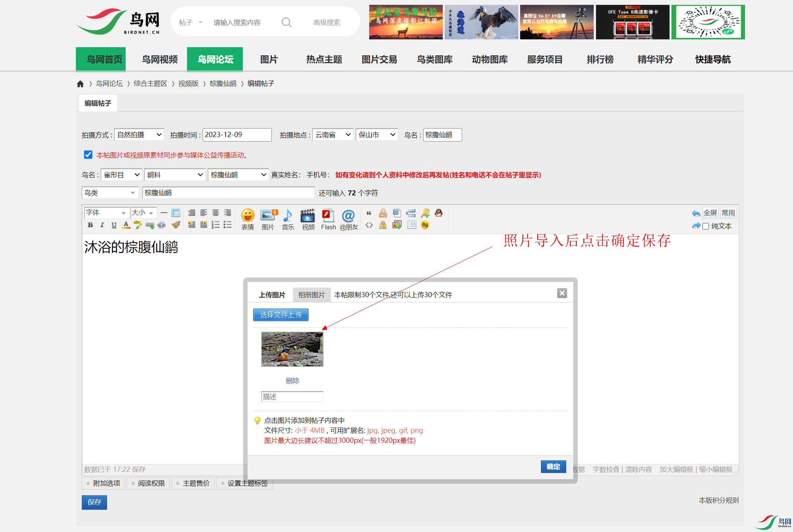The height and width of the screenshot is (532, 793).
Task: Open the 表情 emoticon picker
Action: 247,219
